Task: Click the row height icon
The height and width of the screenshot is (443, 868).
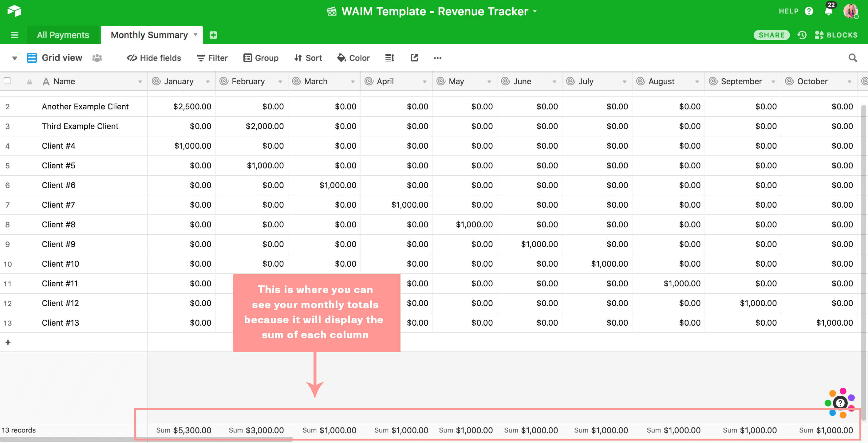Action: pyautogui.click(x=389, y=58)
